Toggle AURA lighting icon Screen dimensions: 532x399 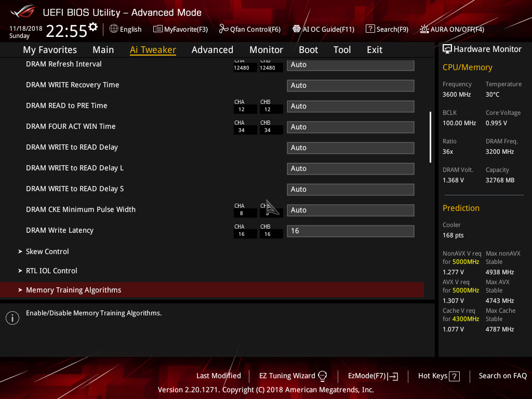(424, 29)
